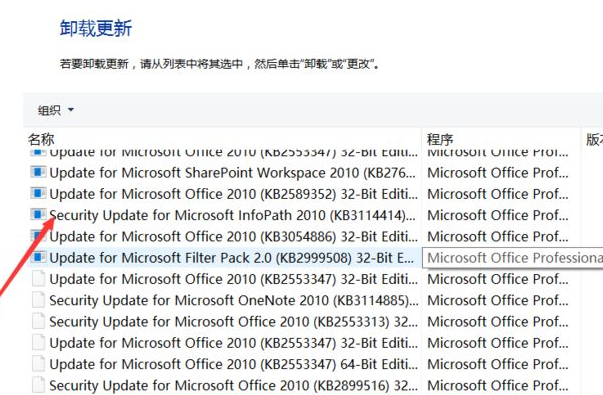Click icon of KB2589352 Office 2010 update
This screenshot has width=603, height=395.
[x=38, y=193]
